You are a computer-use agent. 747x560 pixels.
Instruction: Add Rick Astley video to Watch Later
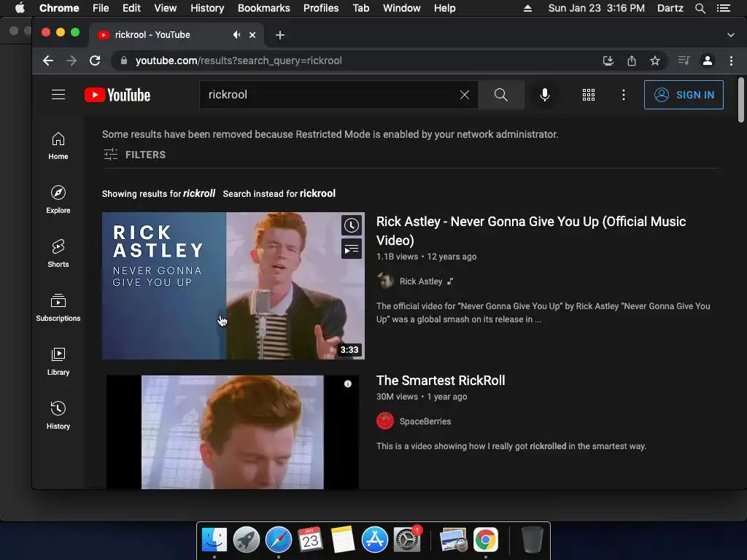click(352, 225)
